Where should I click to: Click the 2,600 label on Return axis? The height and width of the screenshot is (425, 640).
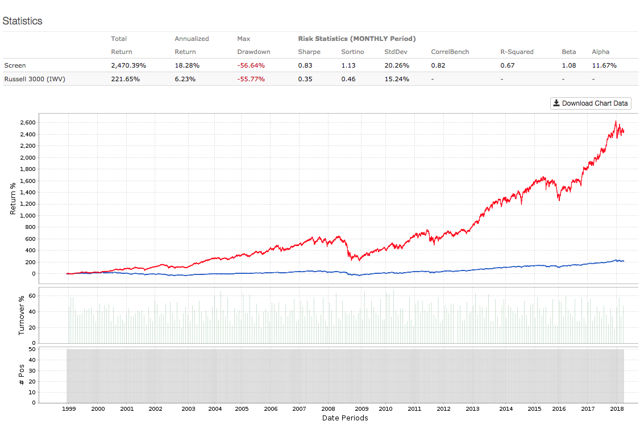coord(27,122)
